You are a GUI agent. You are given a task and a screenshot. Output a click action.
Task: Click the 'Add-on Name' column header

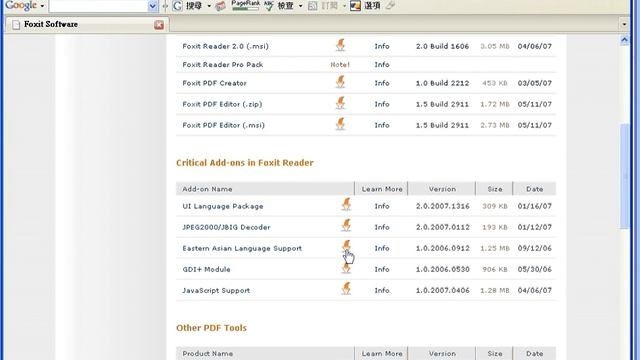pyautogui.click(x=207, y=189)
